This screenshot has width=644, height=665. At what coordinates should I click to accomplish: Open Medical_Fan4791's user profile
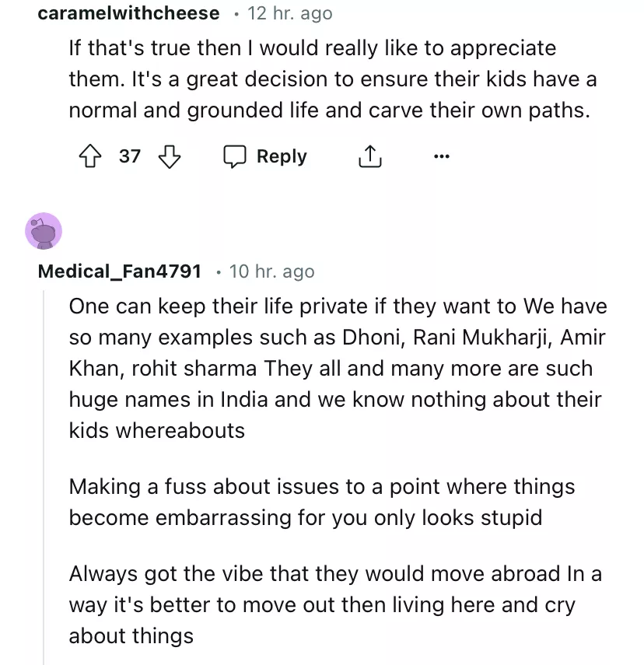tap(120, 271)
